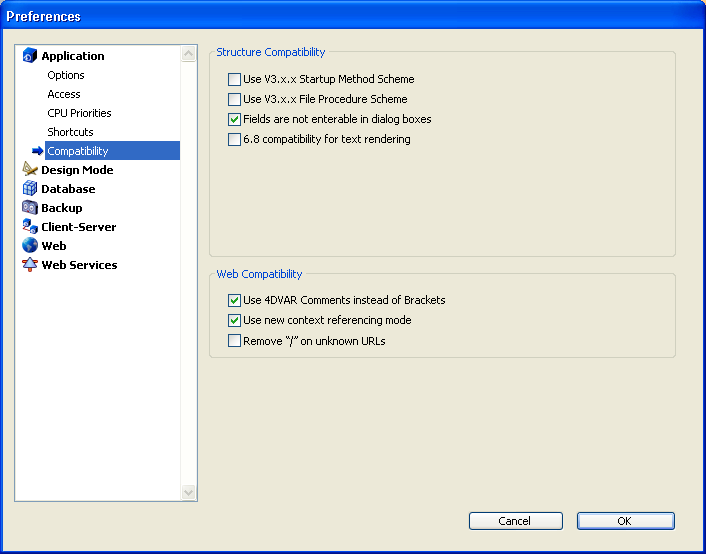Image resolution: width=706 pixels, height=554 pixels.
Task: Click the sidebar scrollbar down arrow
Action: (x=189, y=492)
